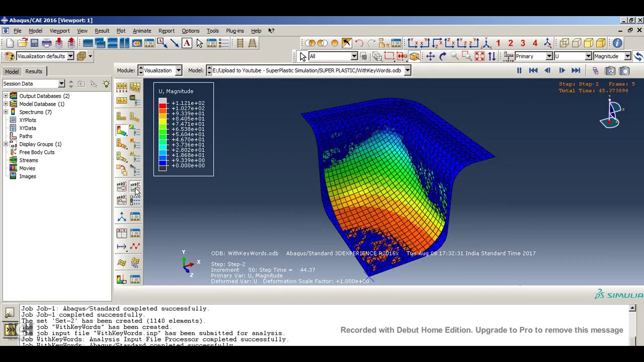This screenshot has height=362, width=644.
Task: Apply custom view number 3
Action: pos(523,43)
